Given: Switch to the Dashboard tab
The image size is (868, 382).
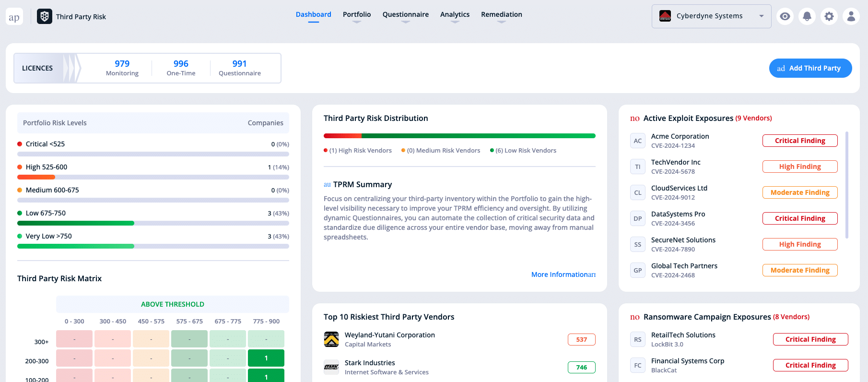Looking at the screenshot, I should click(314, 14).
